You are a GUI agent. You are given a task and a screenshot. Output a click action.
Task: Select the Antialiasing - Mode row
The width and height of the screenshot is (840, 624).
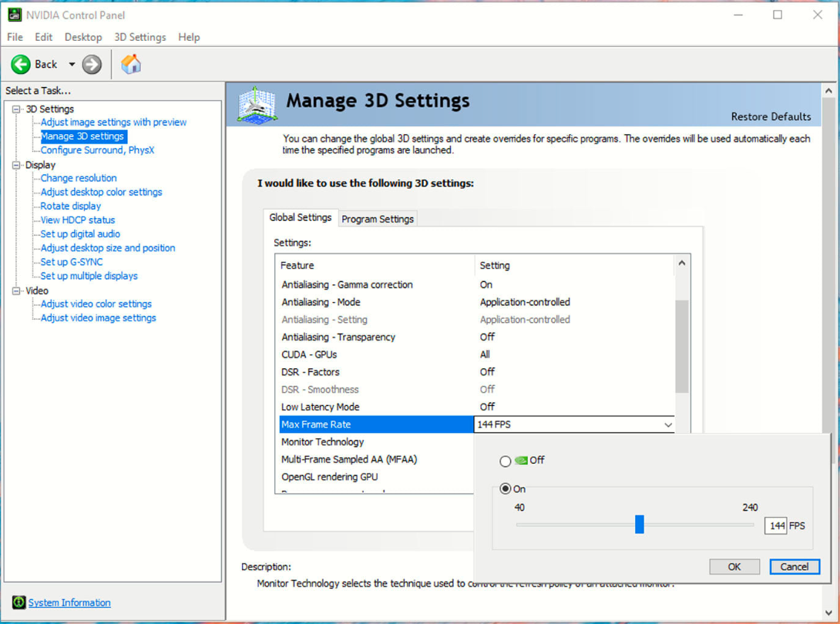[475, 302]
